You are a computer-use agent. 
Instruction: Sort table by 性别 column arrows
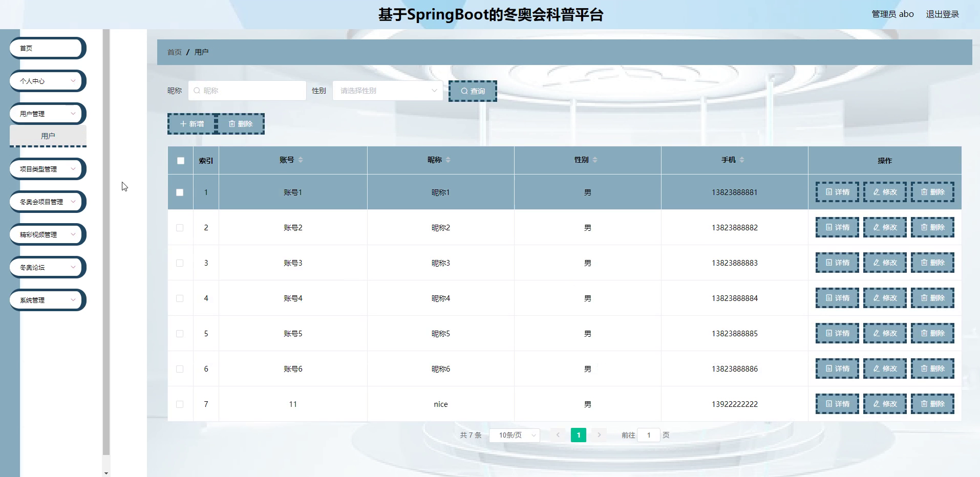click(595, 160)
